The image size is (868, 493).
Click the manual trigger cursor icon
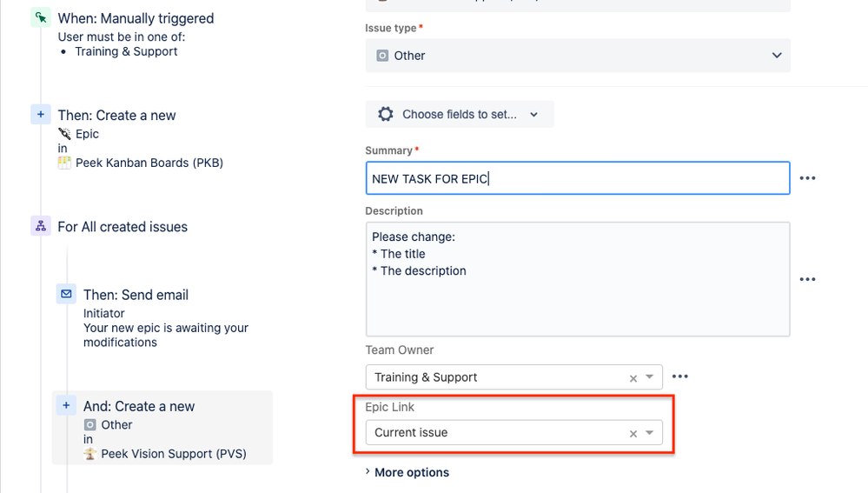(x=41, y=18)
